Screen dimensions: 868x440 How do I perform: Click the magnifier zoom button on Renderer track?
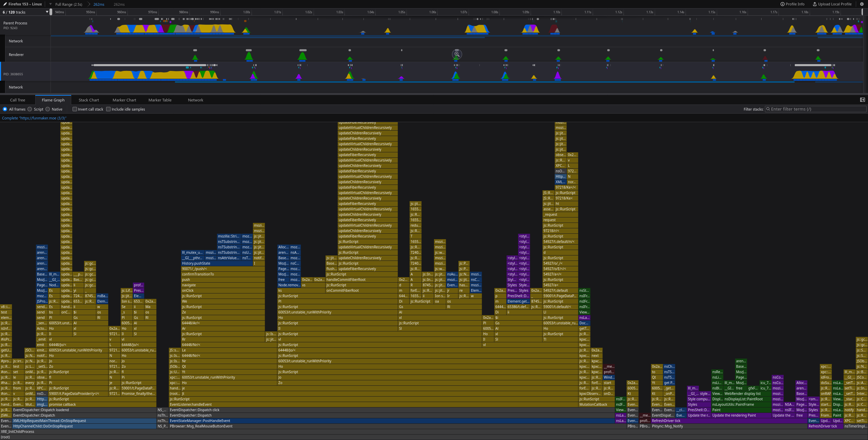pyautogui.click(x=457, y=54)
